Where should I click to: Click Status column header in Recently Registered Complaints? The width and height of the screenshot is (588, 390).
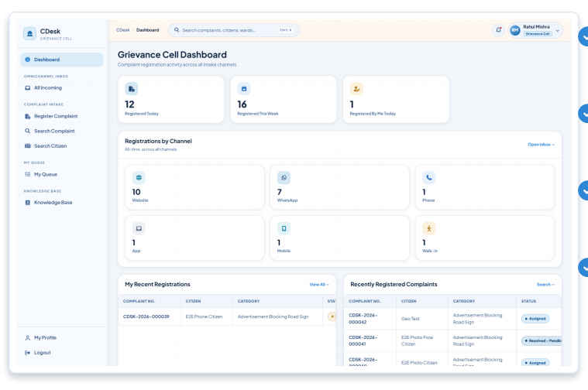(x=528, y=301)
